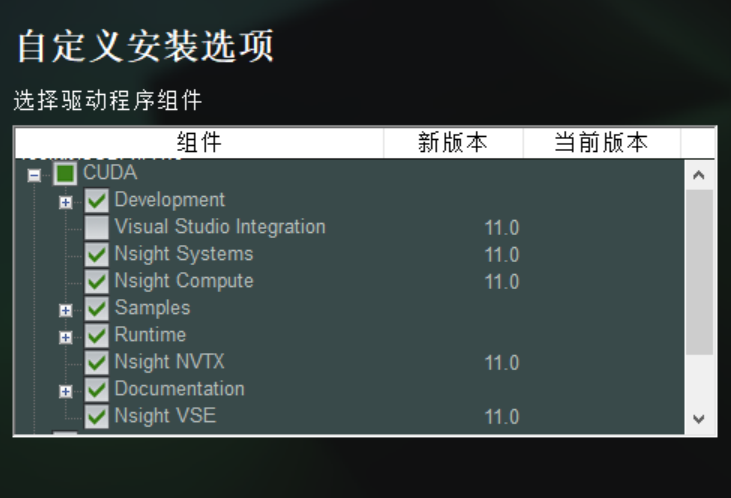The height and width of the screenshot is (498, 731).
Task: Click version 11.0 of Nsight Compute
Action: point(502,282)
